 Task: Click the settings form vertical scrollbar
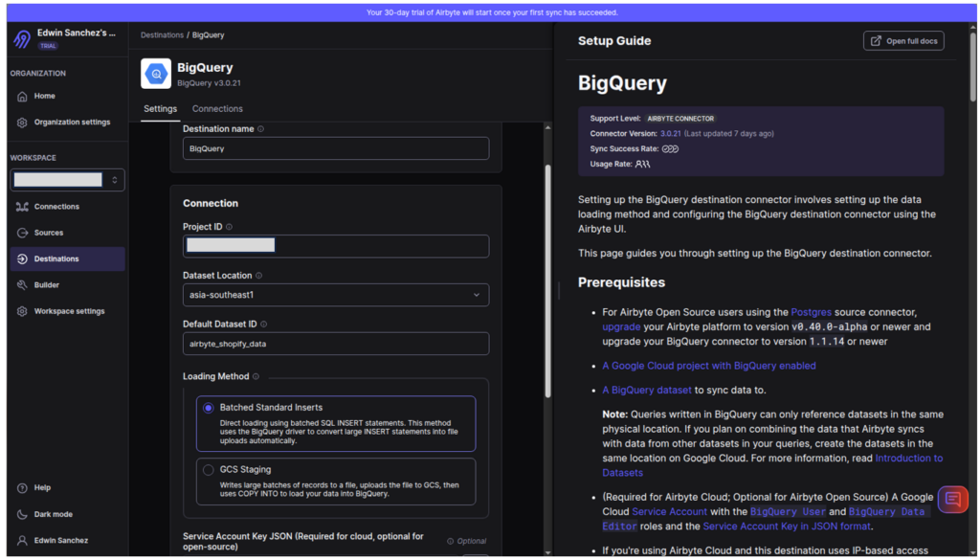548,281
